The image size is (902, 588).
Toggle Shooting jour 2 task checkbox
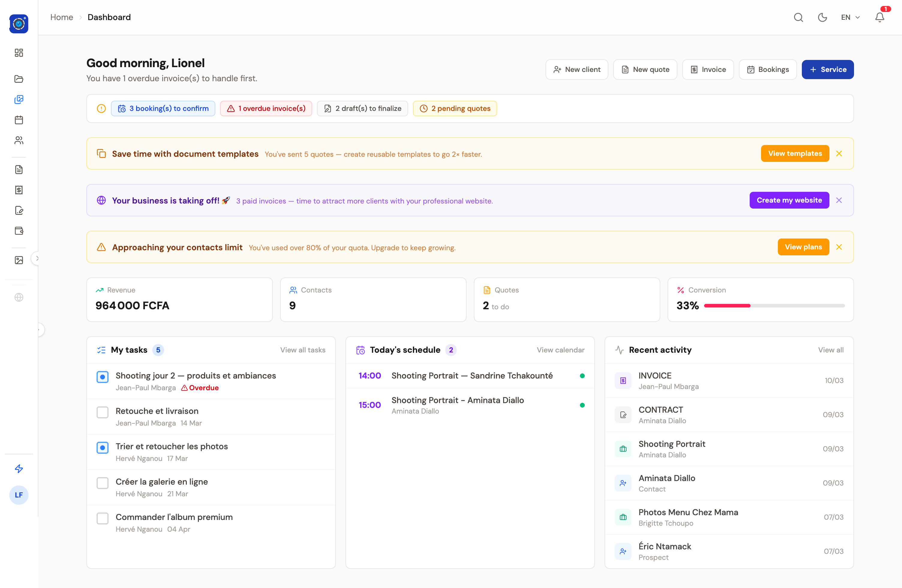(x=102, y=377)
